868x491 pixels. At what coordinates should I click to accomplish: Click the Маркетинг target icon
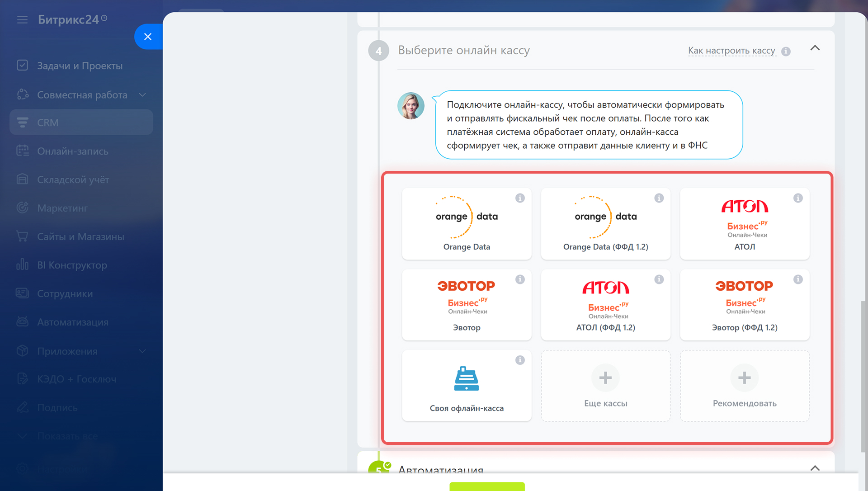coord(22,208)
